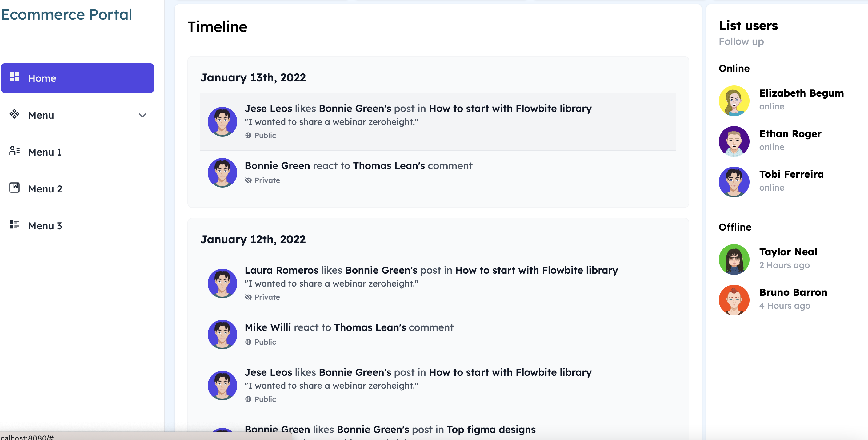
Task: Click the Timeline page heading
Action: pyautogui.click(x=217, y=26)
